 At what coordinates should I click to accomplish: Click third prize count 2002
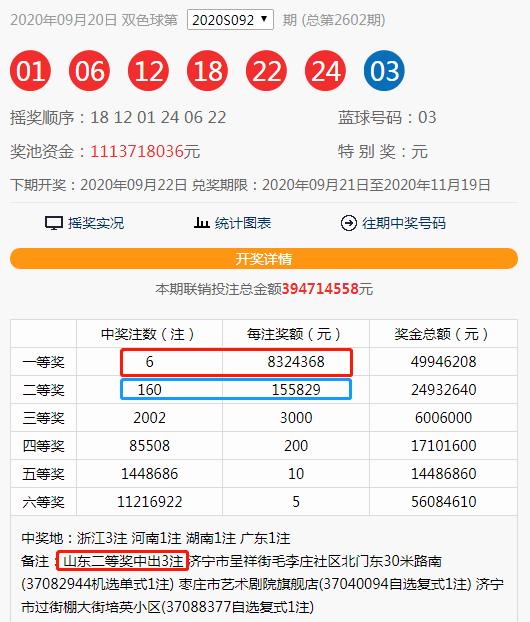149,418
